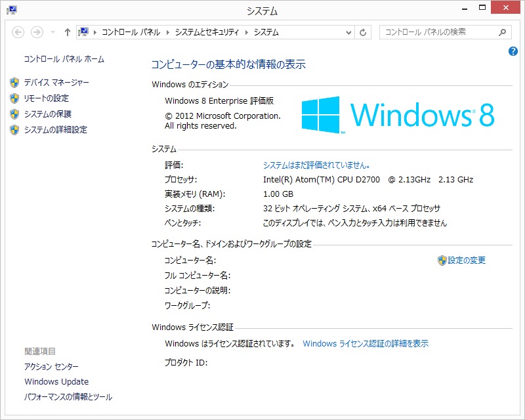
Task: Click the shield icon beside リモートの設定
Action: pos(14,98)
